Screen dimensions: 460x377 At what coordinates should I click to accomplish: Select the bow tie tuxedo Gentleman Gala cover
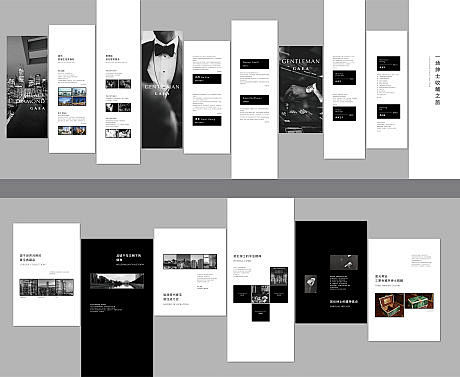pyautogui.click(x=162, y=89)
